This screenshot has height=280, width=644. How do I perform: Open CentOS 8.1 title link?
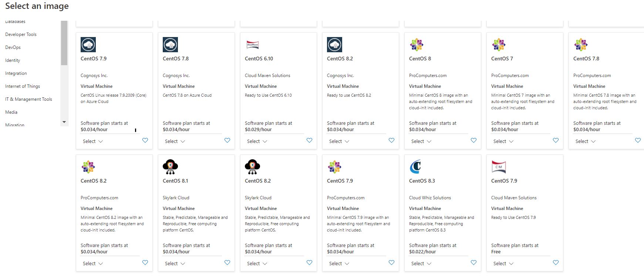coord(175,181)
